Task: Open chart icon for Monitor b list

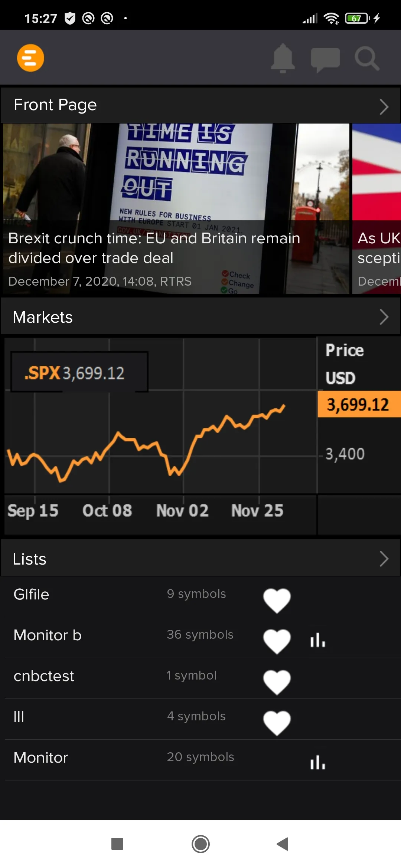Action: tap(318, 640)
